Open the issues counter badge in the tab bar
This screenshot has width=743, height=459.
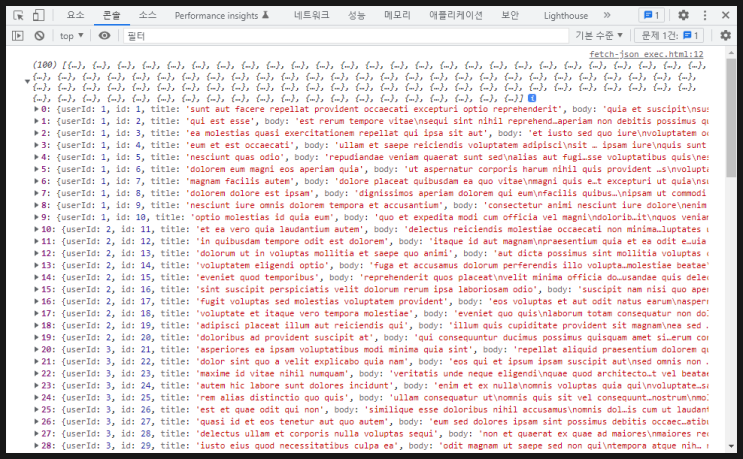(652, 15)
